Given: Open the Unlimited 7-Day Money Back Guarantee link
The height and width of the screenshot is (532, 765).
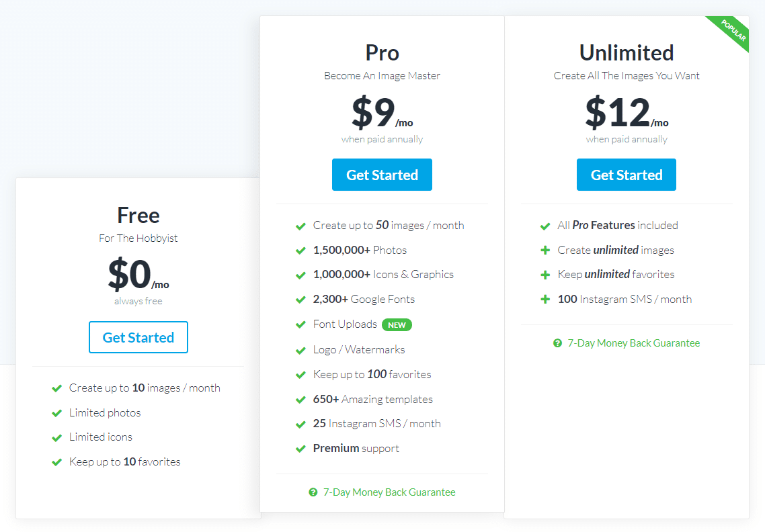Looking at the screenshot, I should tap(634, 343).
